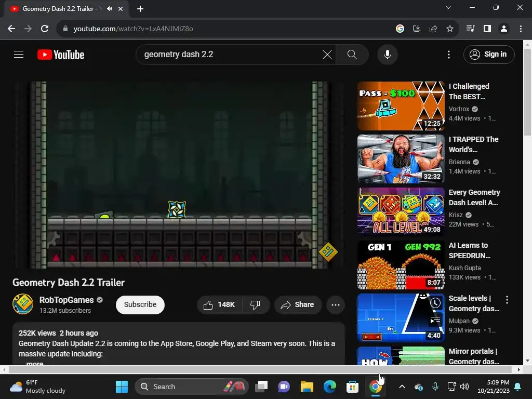This screenshot has width=532, height=399.
Task: Close the Geometry Dash 2.2 Trailer tab
Action: click(x=121, y=9)
